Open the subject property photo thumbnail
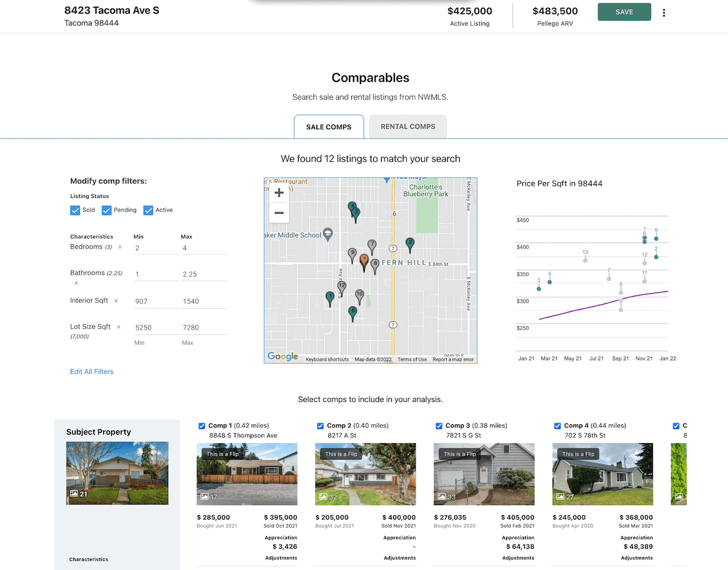 click(x=117, y=473)
